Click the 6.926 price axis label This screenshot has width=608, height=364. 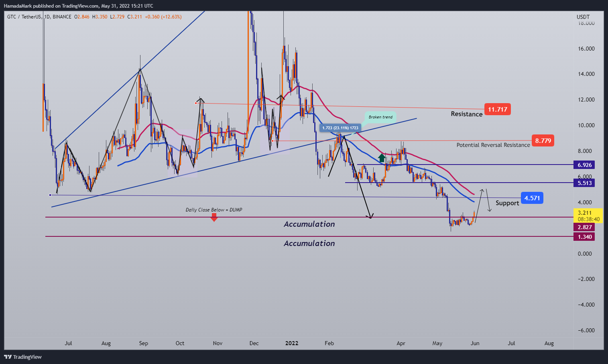pos(584,165)
